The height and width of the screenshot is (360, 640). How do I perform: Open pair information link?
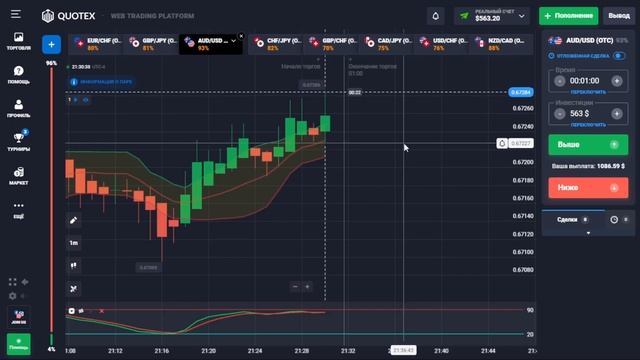pos(101,82)
